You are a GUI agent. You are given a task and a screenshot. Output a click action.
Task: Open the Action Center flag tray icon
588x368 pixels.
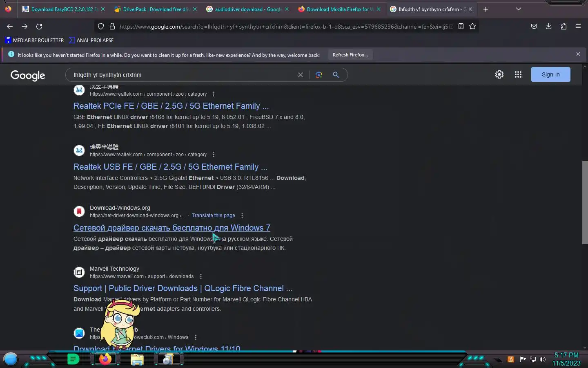click(x=523, y=359)
